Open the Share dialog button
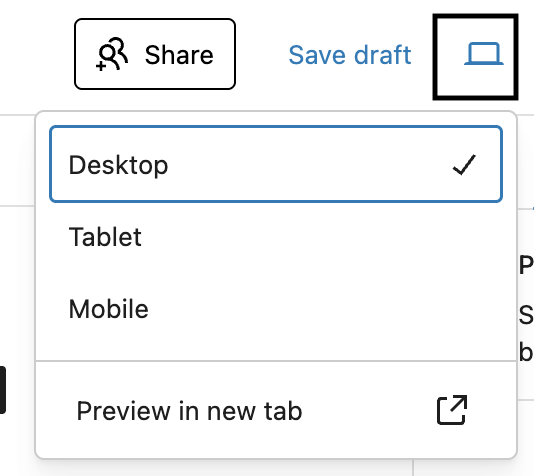The image size is (534, 476). tap(155, 54)
